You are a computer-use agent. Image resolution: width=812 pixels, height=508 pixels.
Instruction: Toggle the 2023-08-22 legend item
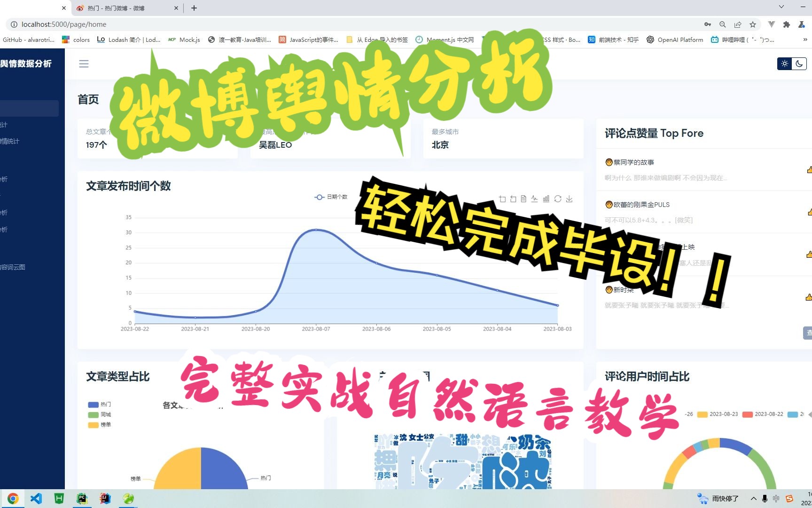[763, 414]
